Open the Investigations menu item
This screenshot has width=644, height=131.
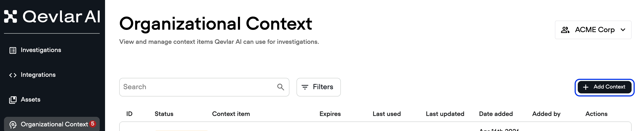pos(41,50)
